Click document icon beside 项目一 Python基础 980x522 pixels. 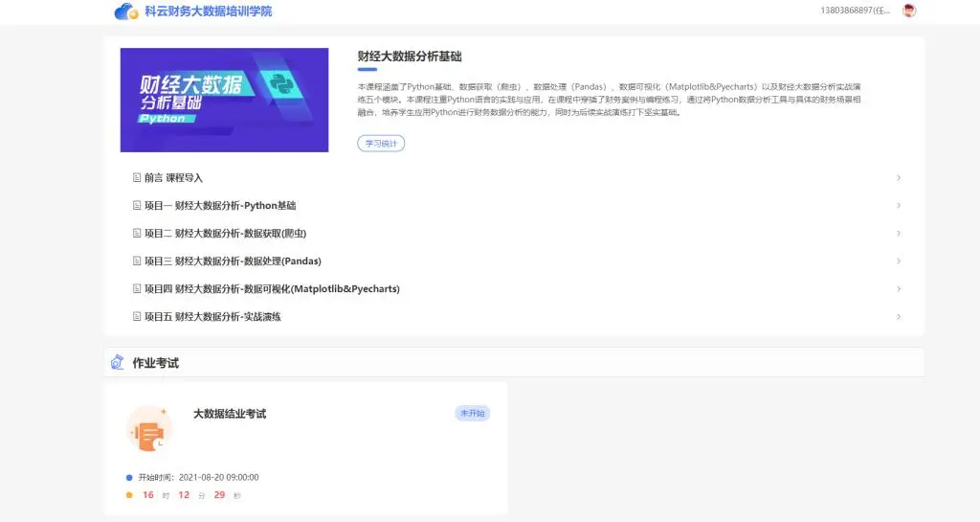pos(137,206)
